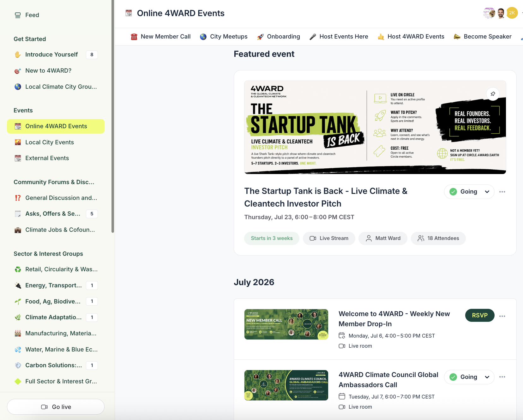This screenshot has width=523, height=420.
Task: Click the sidebar vertical scrollbar
Action: [113, 116]
